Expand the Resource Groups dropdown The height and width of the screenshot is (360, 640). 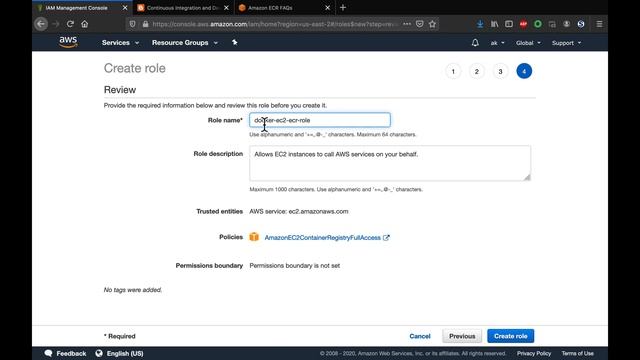[x=185, y=42]
